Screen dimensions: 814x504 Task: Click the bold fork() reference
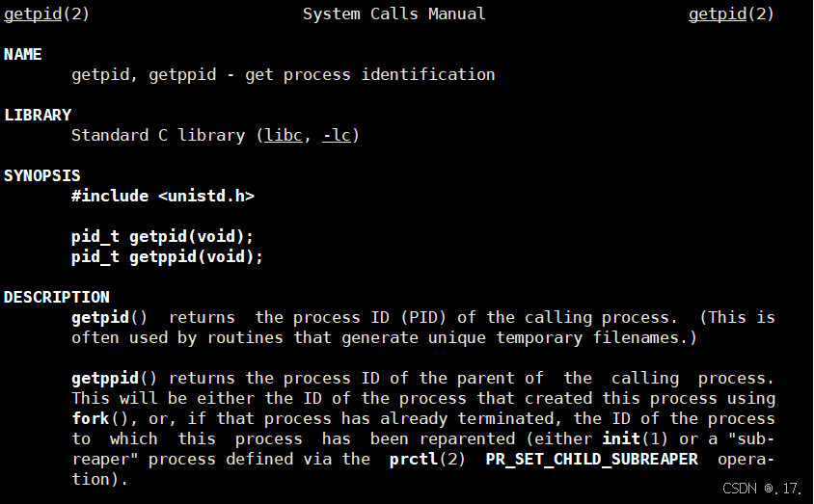(x=95, y=418)
